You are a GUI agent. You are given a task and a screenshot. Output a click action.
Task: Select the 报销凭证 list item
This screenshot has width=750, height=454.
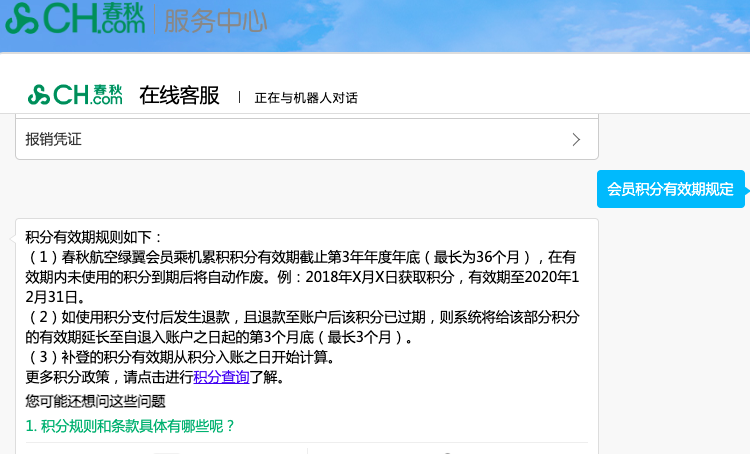pyautogui.click(x=54, y=140)
